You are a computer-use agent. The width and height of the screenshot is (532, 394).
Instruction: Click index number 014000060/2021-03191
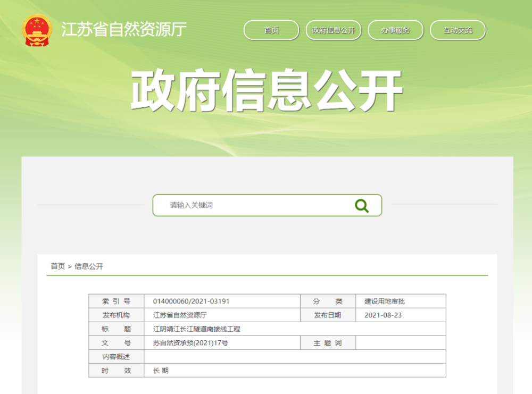191,301
